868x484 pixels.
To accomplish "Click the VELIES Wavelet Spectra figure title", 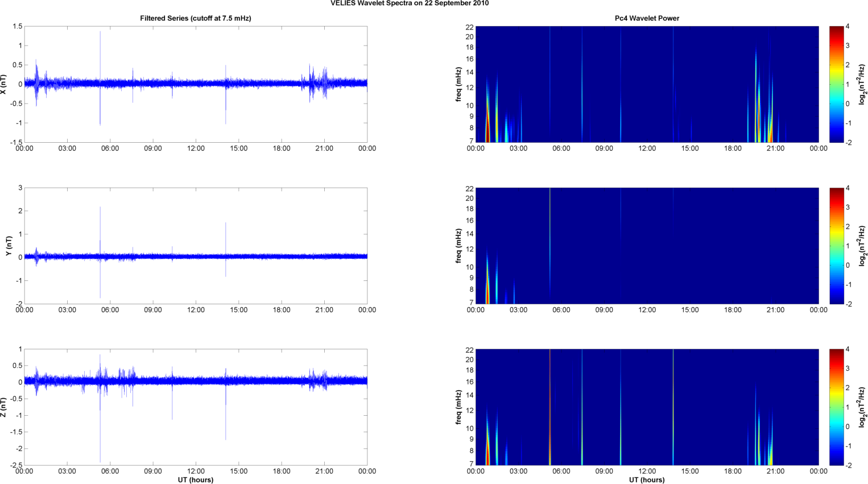I will pyautogui.click(x=410, y=3).
